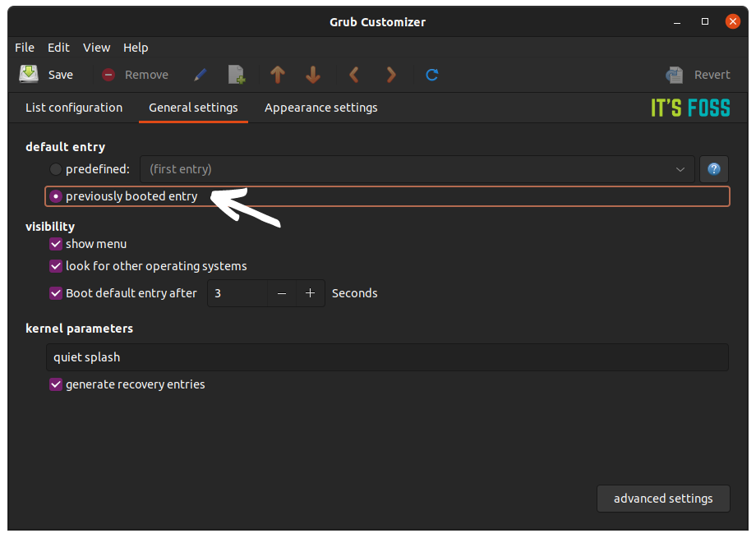Click the red Remove icon
This screenshot has width=756, height=538.
pos(108,75)
